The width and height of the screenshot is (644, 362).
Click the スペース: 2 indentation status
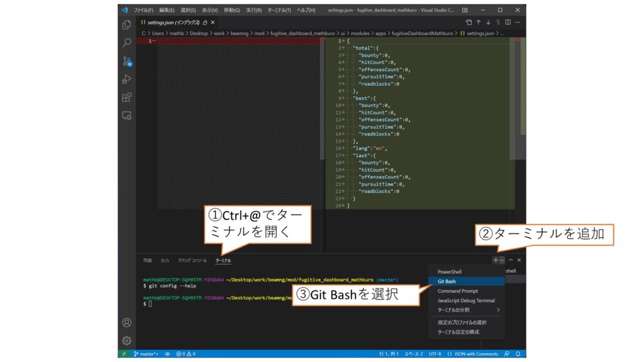414,354
